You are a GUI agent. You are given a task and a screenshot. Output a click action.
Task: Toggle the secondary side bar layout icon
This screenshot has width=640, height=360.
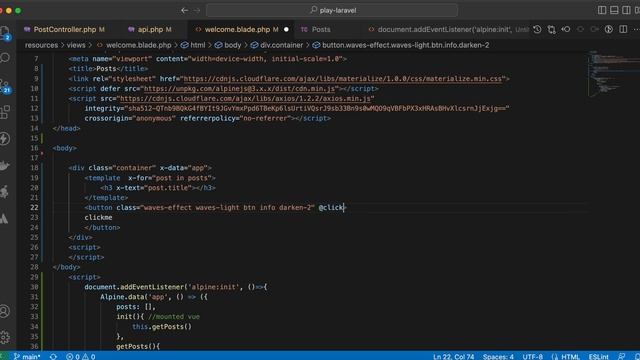point(626,10)
